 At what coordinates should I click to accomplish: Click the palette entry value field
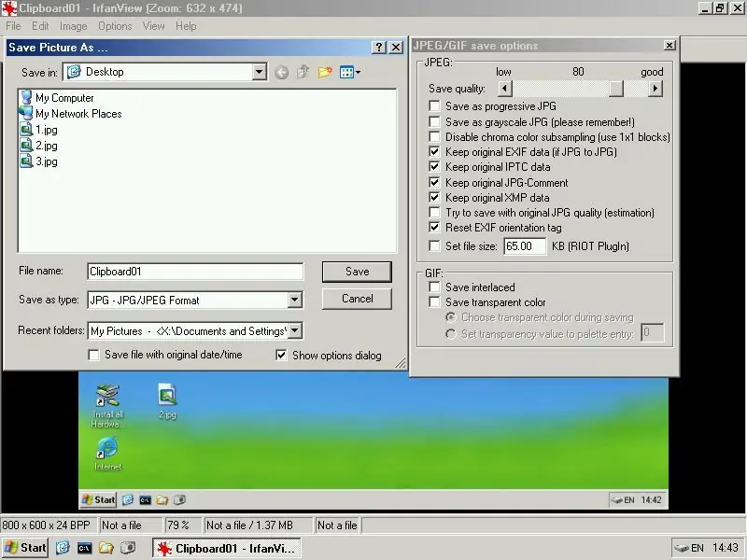(652, 332)
